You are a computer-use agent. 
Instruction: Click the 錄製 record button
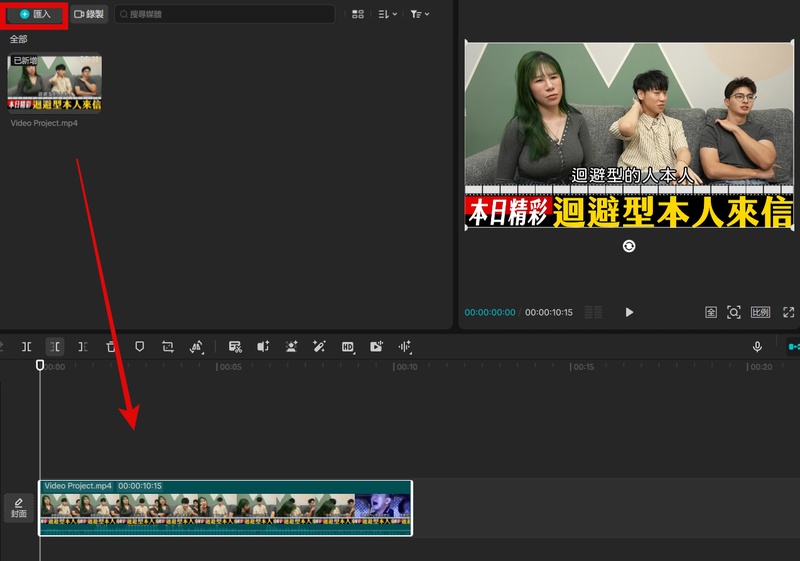[89, 14]
